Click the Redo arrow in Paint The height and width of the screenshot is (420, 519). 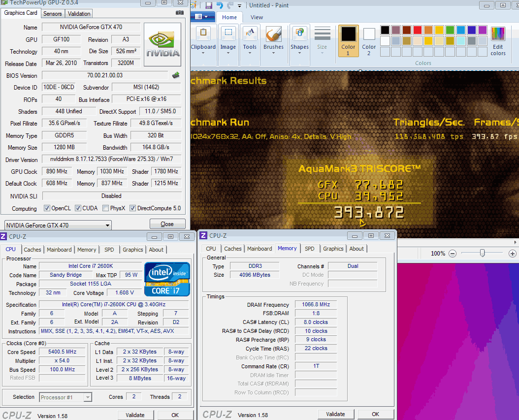[x=230, y=5]
